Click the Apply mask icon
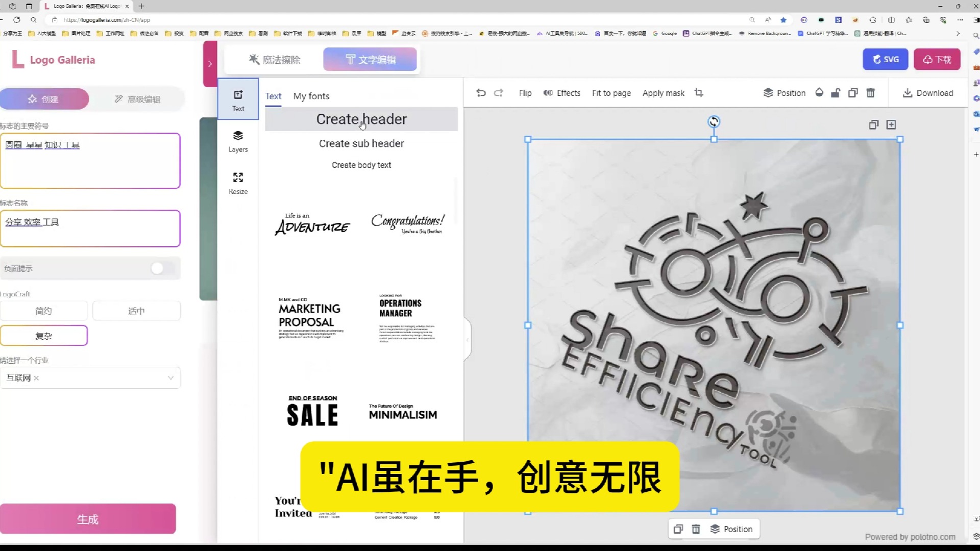Viewport: 980px width, 551px height. (664, 93)
